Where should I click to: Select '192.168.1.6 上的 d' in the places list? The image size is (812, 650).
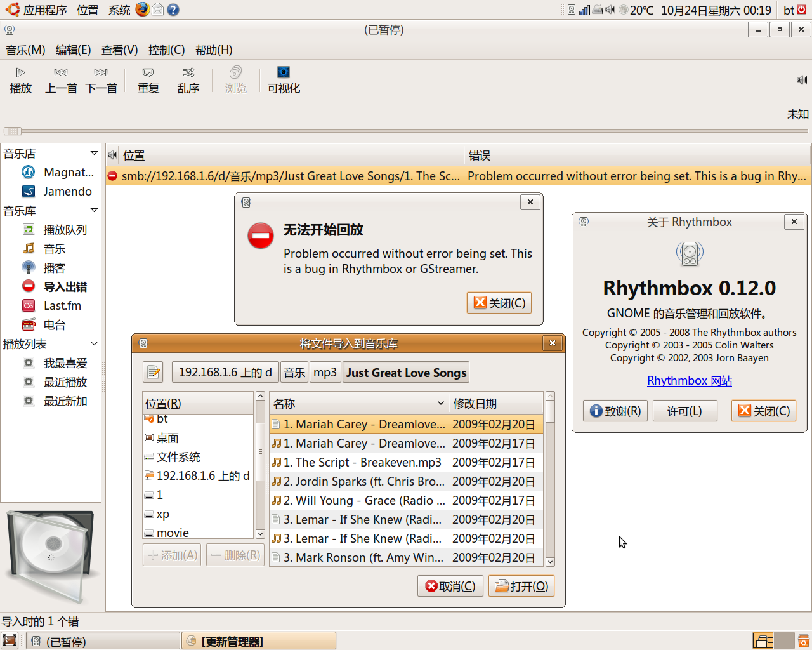(x=197, y=475)
